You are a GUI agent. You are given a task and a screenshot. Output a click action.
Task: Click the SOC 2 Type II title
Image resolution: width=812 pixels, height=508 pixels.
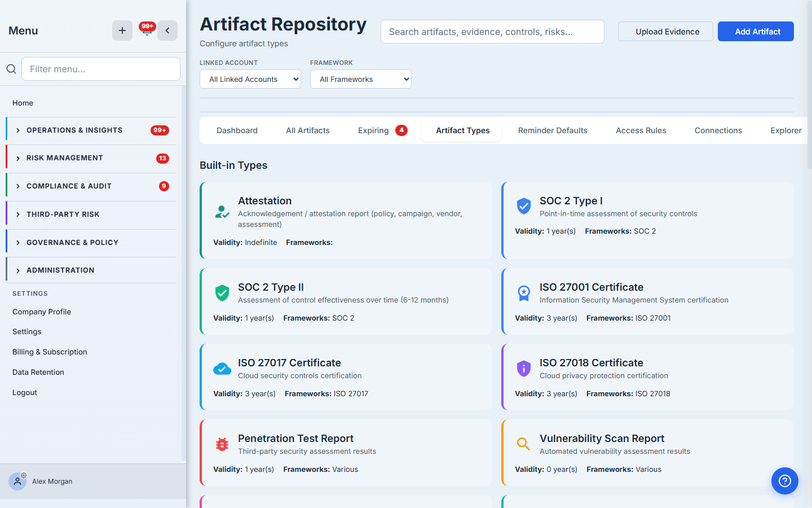(x=271, y=287)
